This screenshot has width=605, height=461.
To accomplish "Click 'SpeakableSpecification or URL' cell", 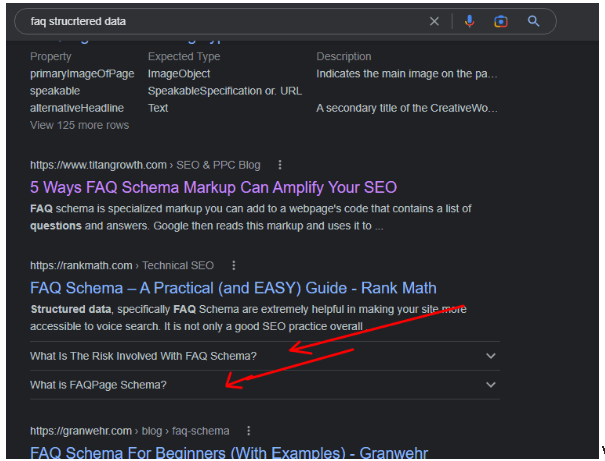I will click(x=225, y=91).
